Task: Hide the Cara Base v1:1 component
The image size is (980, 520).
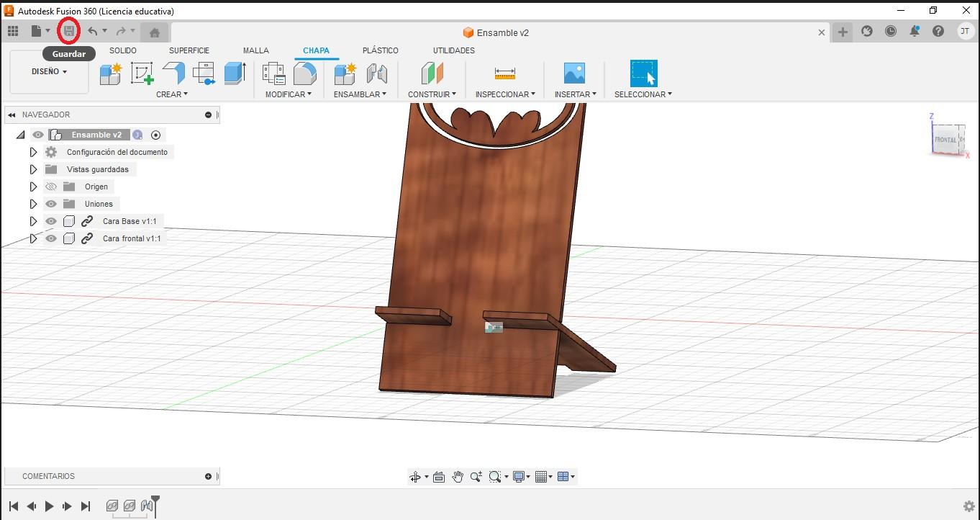Action: click(50, 221)
